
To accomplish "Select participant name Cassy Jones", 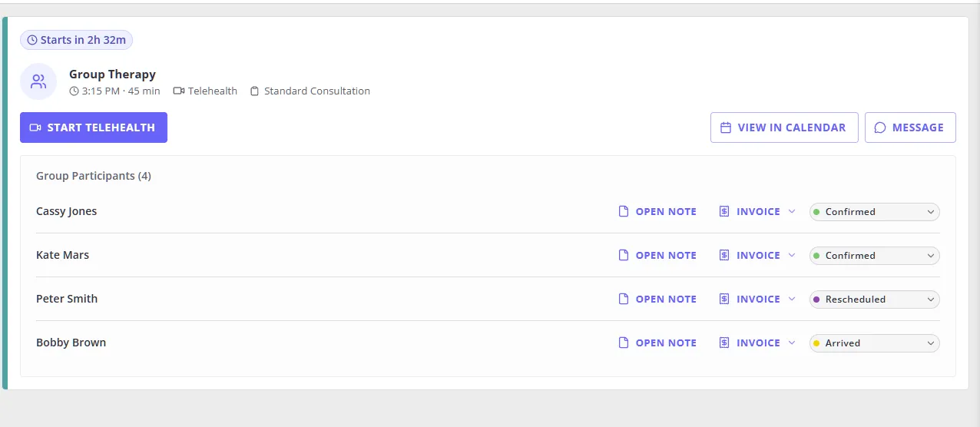I will [x=67, y=212].
